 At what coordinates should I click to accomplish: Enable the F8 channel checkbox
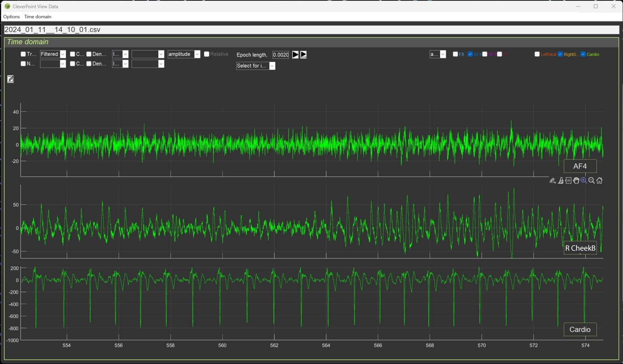[x=455, y=54]
